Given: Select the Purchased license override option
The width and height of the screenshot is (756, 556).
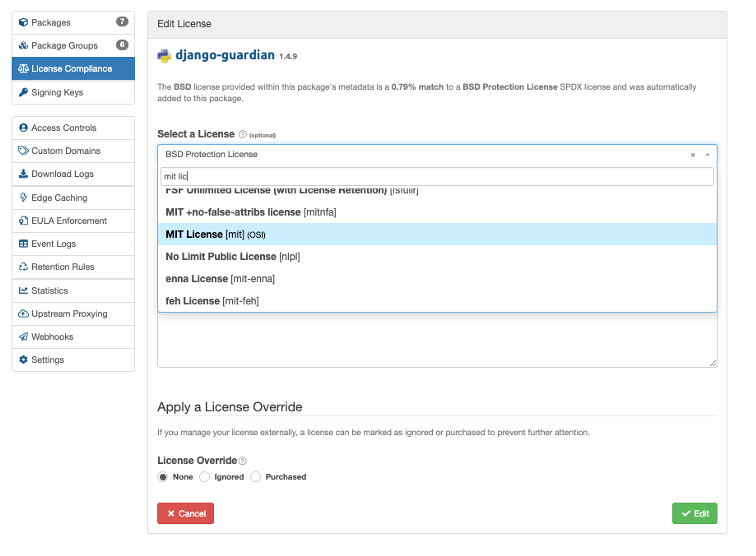Looking at the screenshot, I should click(x=256, y=476).
